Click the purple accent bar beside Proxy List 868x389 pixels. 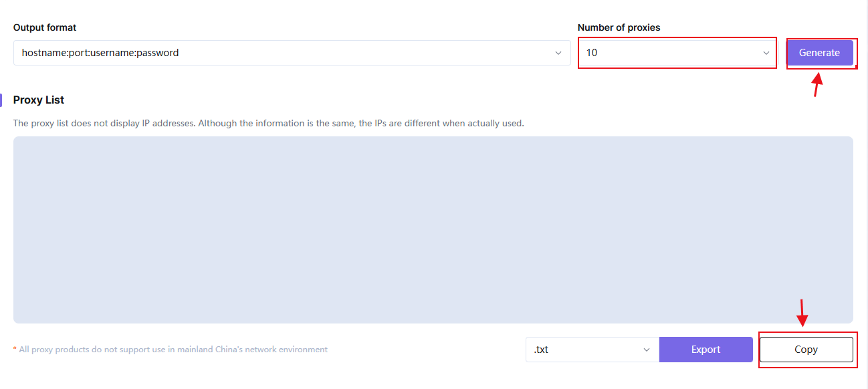pyautogui.click(x=1, y=100)
